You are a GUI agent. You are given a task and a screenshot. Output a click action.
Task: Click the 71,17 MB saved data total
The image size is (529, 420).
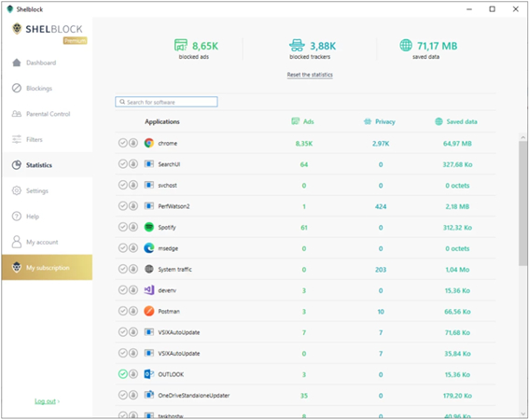(437, 46)
